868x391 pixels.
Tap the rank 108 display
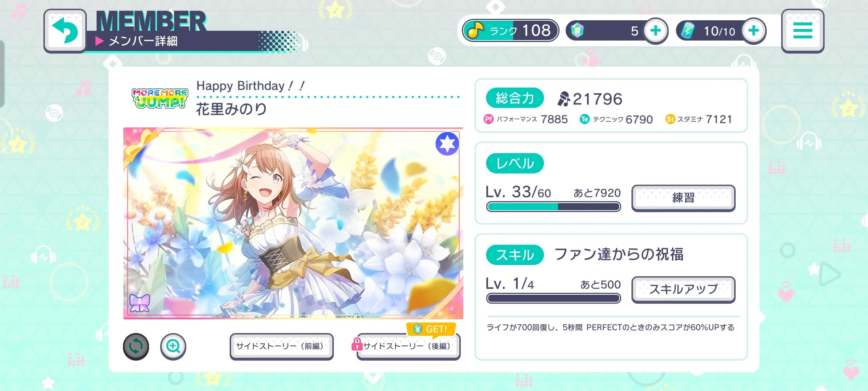tap(511, 30)
